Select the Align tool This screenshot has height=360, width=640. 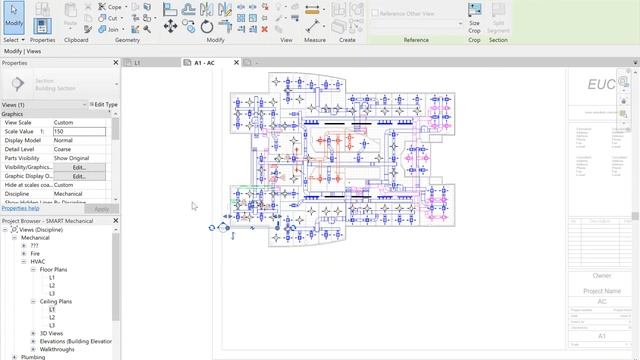point(170,9)
